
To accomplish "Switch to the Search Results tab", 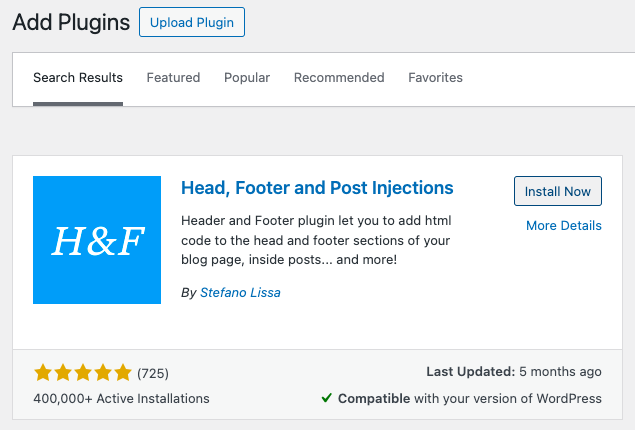I will (78, 78).
